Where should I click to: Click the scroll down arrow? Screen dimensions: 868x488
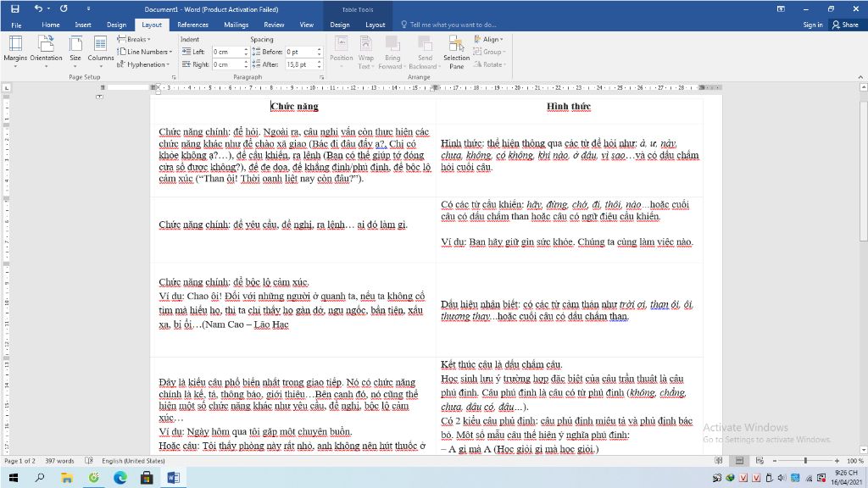(863, 451)
